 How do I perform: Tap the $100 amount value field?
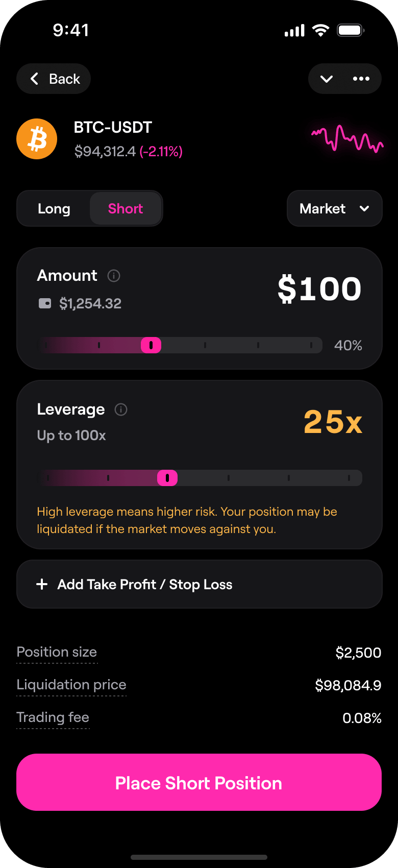pos(319,289)
